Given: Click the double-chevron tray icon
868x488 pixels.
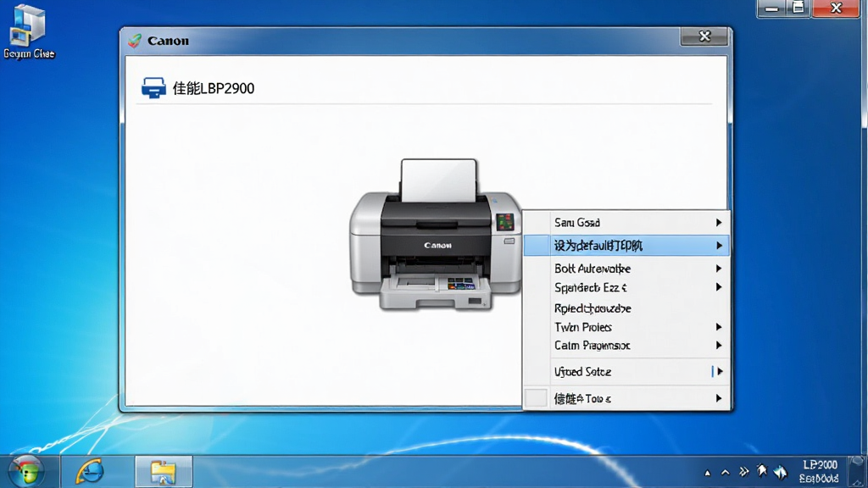Looking at the screenshot, I should click(x=744, y=472).
